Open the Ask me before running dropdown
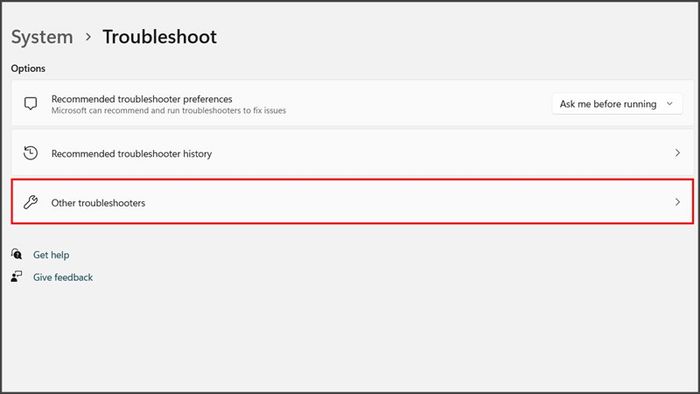 point(617,104)
